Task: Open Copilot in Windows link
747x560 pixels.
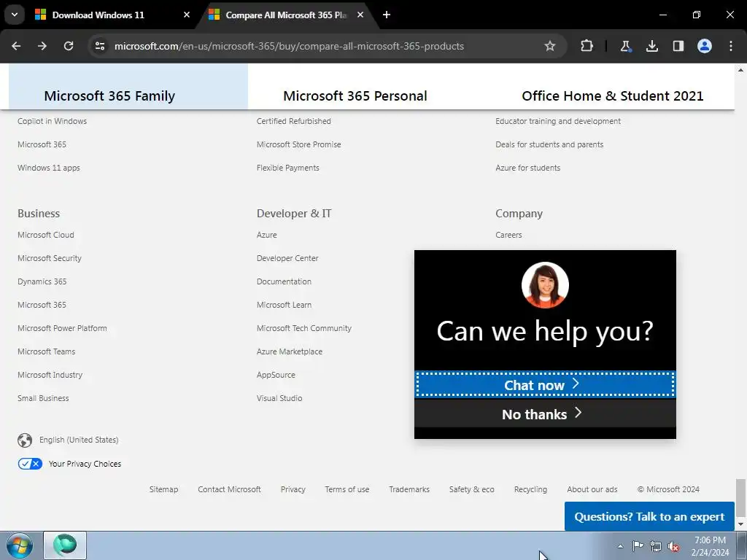Action: coord(53,121)
